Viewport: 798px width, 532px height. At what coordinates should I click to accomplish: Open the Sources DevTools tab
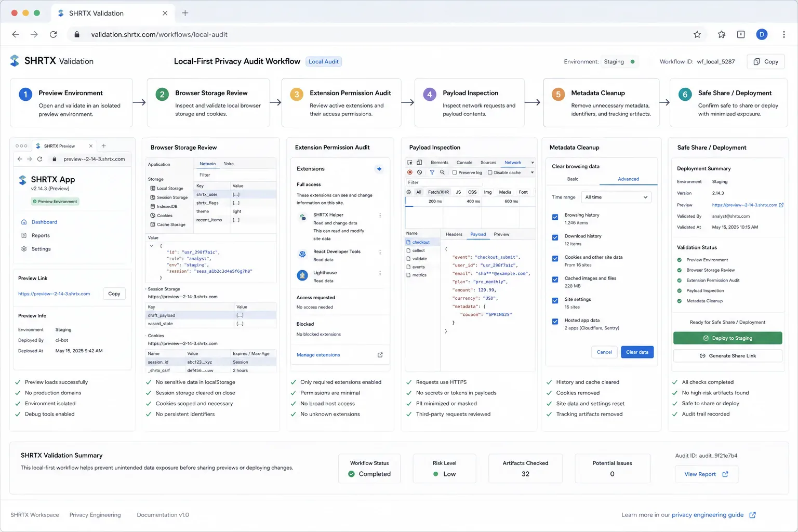(488, 163)
